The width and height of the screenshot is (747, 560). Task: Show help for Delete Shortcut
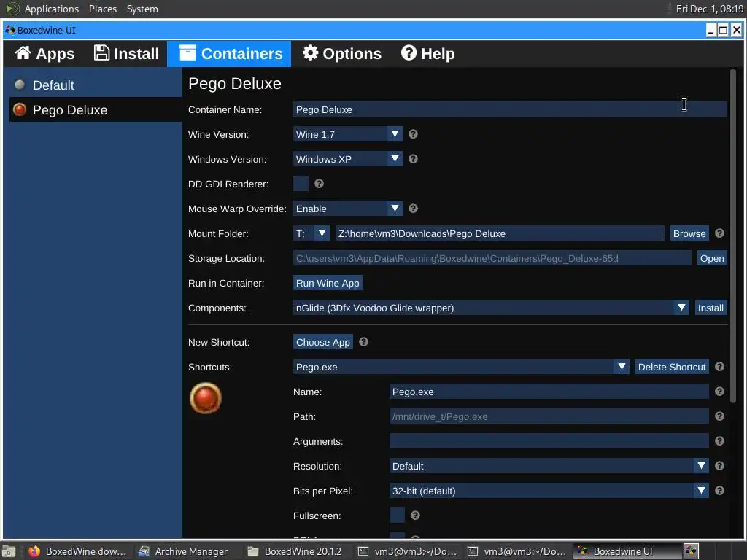pyautogui.click(x=719, y=367)
